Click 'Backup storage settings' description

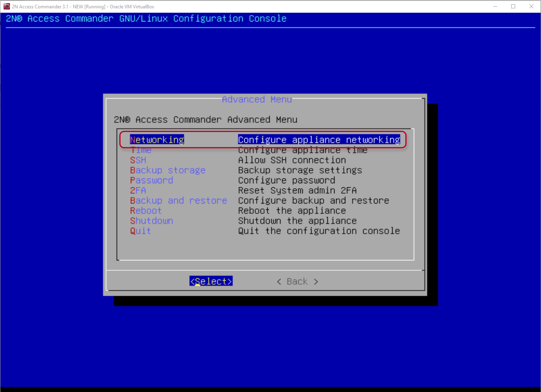(x=300, y=170)
